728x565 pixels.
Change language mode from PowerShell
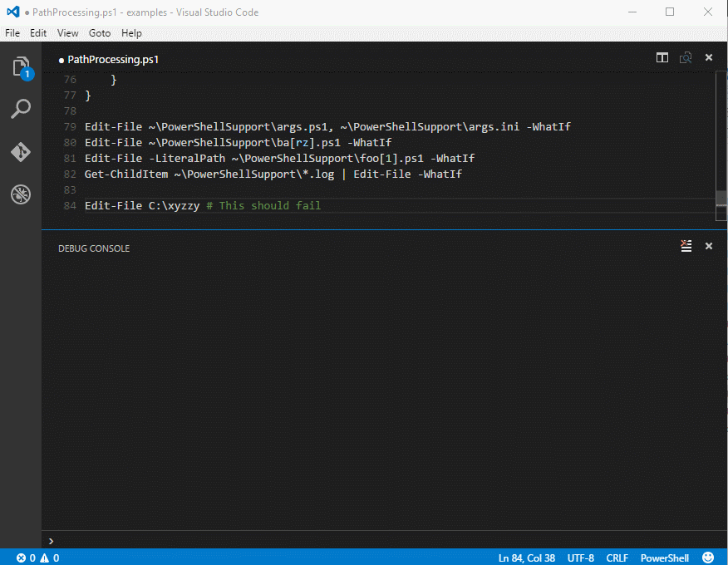coord(664,558)
